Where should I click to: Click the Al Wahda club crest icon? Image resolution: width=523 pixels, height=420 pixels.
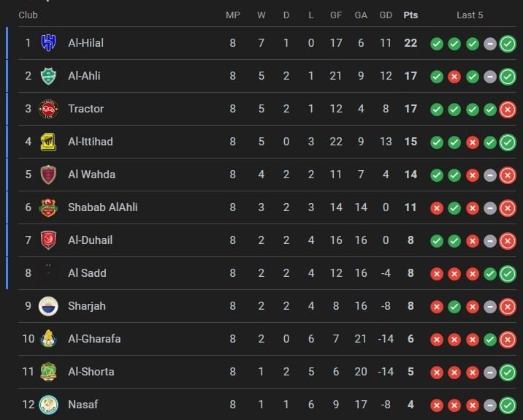[x=48, y=175]
